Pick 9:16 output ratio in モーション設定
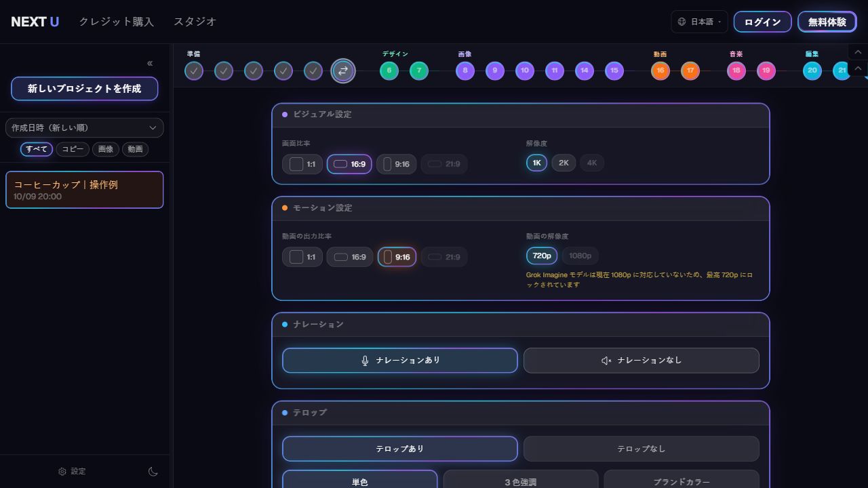Screen dimensions: 868x488 (x=397, y=257)
